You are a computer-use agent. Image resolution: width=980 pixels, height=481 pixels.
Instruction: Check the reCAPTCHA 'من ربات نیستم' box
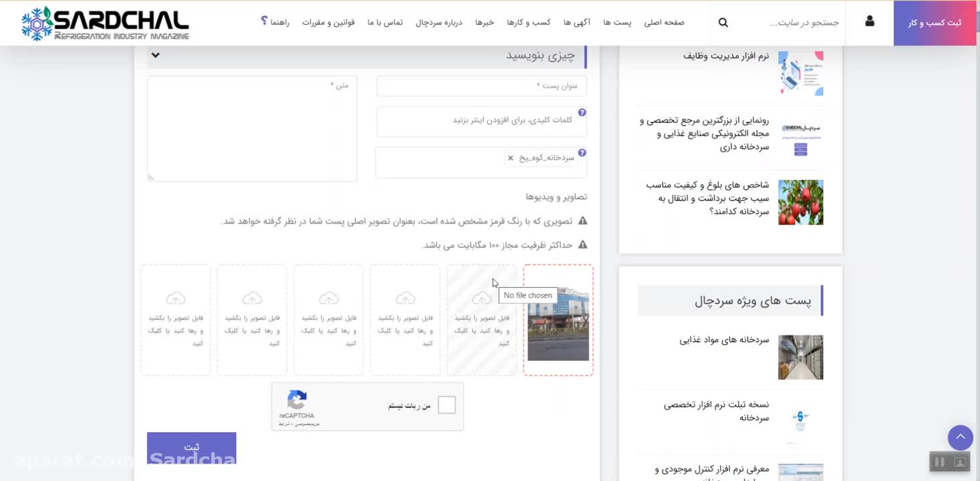(x=447, y=405)
